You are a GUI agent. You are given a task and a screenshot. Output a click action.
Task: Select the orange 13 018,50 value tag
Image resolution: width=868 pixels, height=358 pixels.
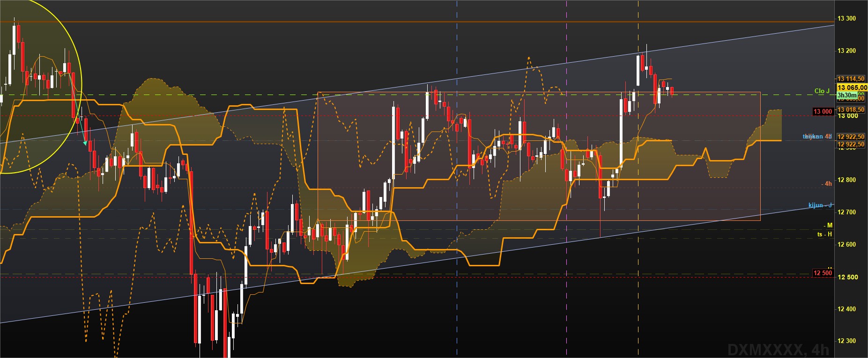[x=851, y=110]
